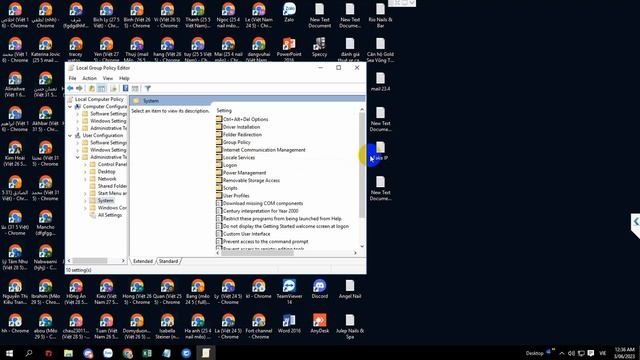Click the vertical scrollbar of settings list

pos(362,165)
